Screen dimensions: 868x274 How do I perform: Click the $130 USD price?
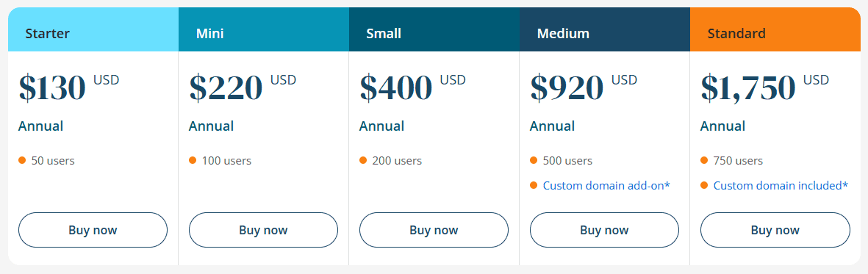pyautogui.click(x=68, y=87)
